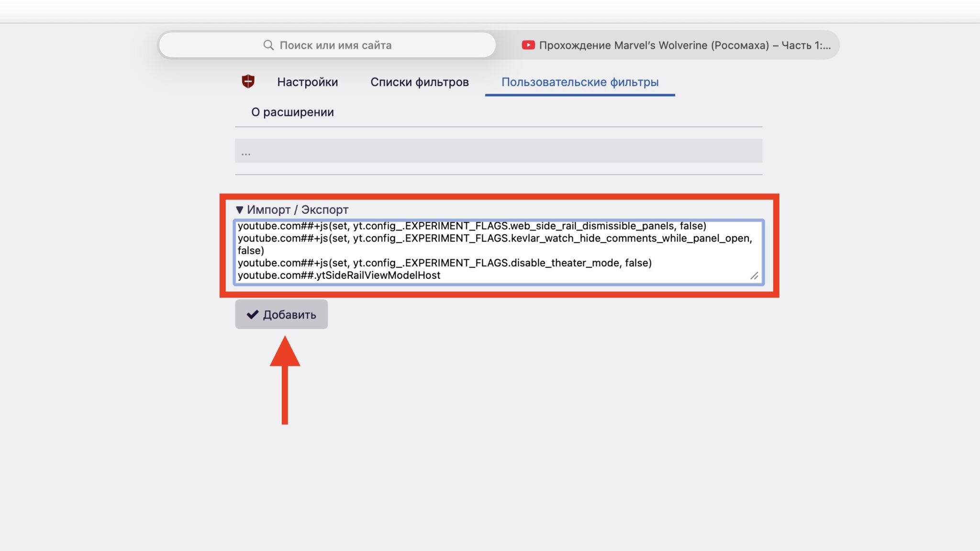Viewport: 980px width, 551px height.
Task: Select the Пользовательские фильтры tab
Action: coord(580,82)
